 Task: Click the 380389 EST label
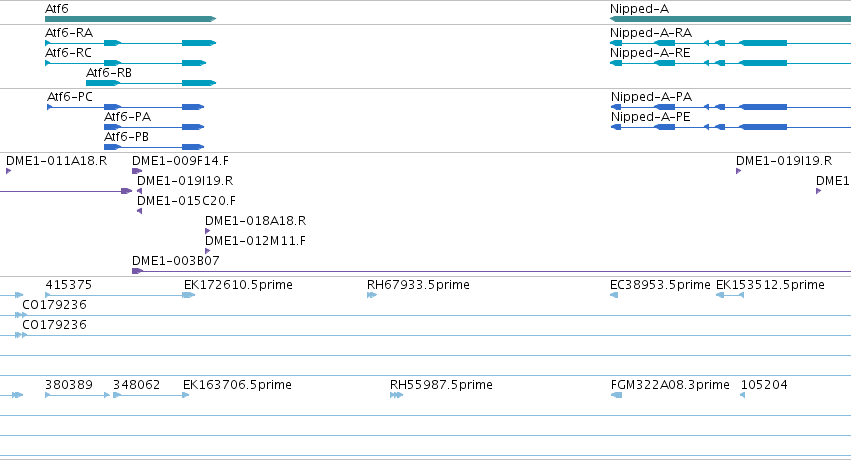click(x=69, y=385)
